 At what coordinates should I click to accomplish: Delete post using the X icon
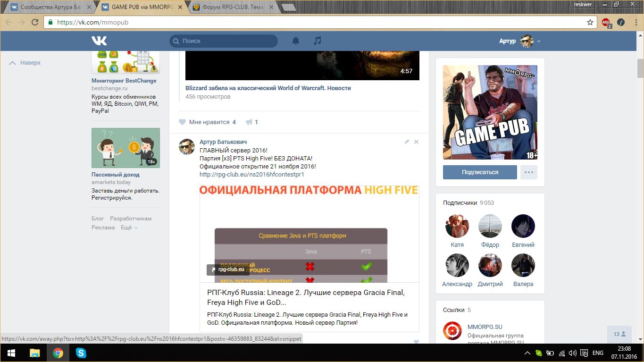pos(416,142)
